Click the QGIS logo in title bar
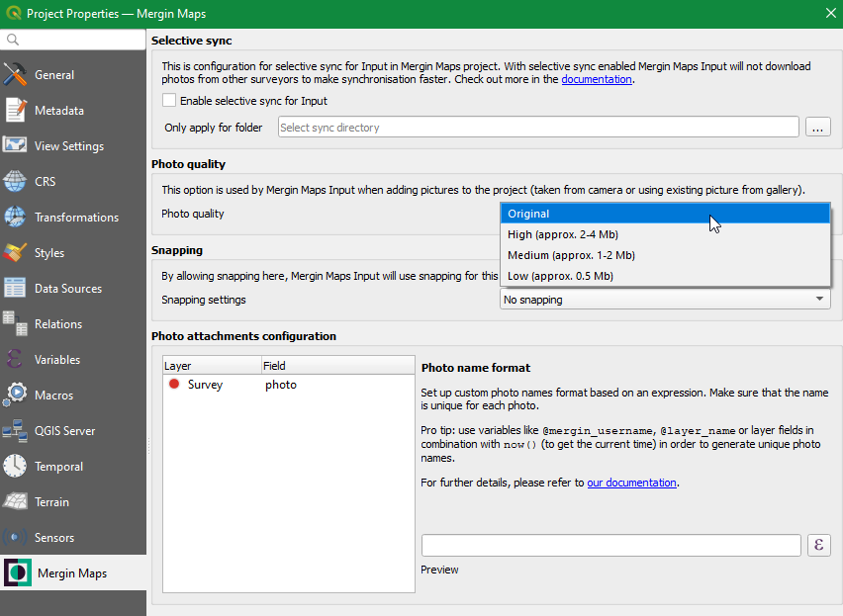Screen dimensions: 843x616 [x=14, y=14]
